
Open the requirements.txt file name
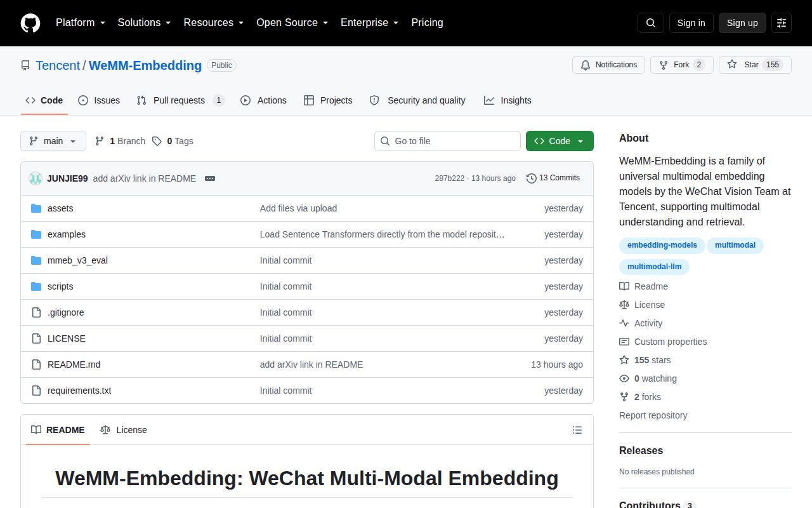tap(79, 391)
